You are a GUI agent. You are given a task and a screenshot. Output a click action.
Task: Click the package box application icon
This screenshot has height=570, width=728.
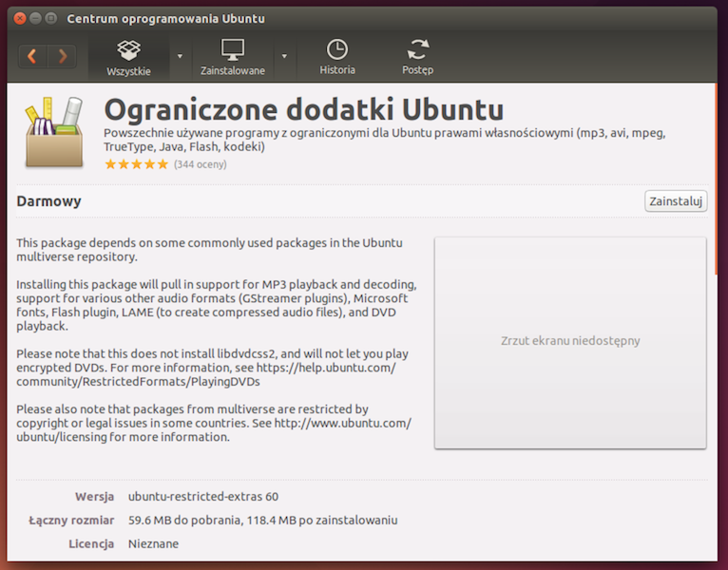coord(54,132)
